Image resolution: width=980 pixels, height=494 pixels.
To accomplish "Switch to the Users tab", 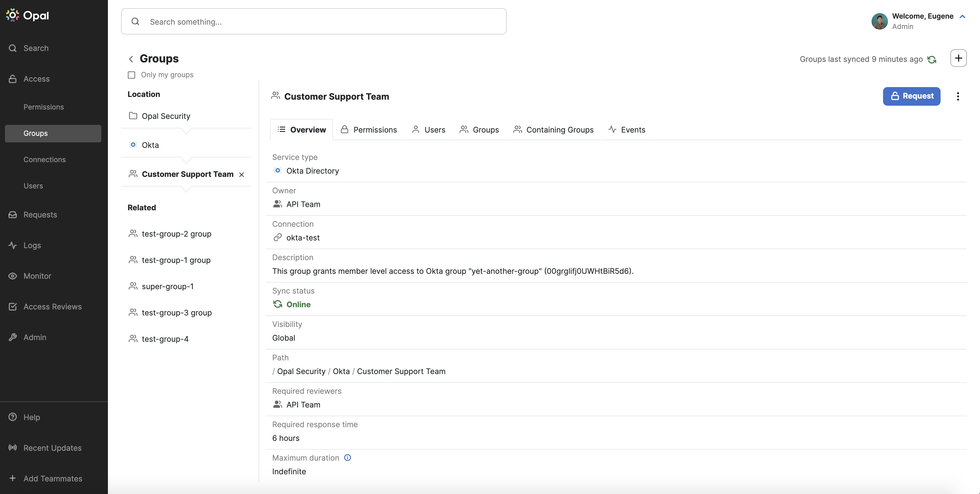I will [428, 130].
